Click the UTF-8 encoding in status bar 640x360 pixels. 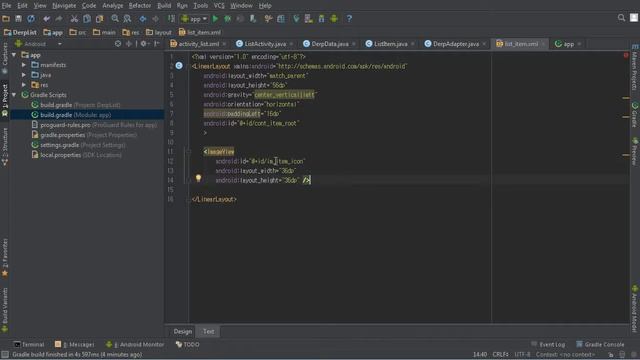[x=522, y=354]
